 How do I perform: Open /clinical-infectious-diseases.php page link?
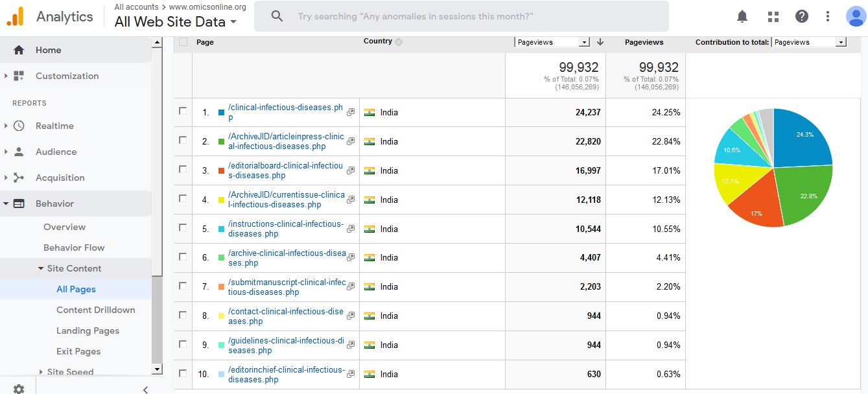tap(285, 112)
